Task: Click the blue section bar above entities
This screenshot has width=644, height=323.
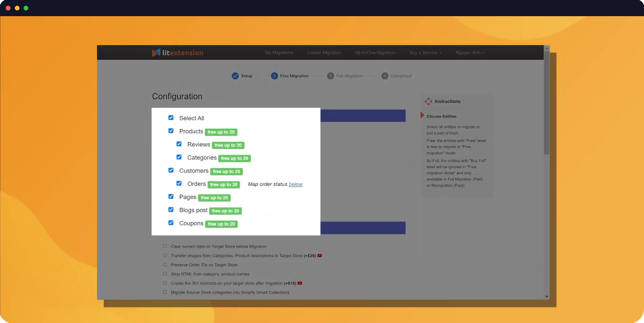Action: point(363,116)
